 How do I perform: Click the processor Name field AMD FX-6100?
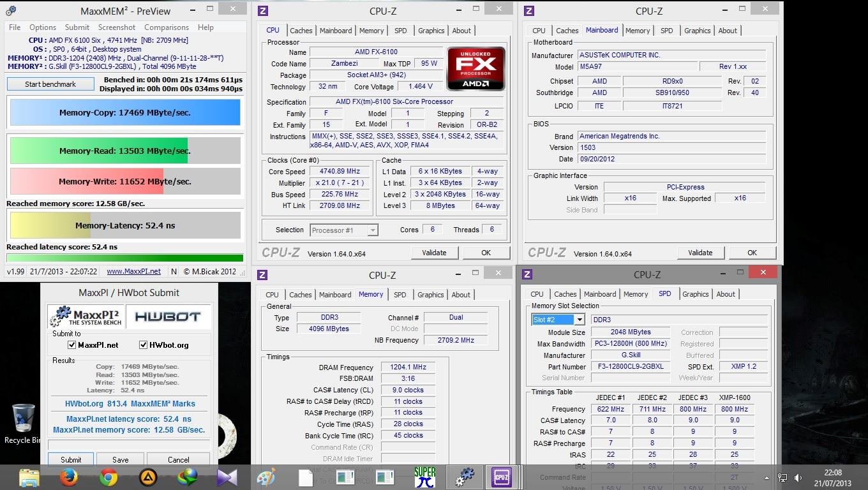(x=376, y=52)
